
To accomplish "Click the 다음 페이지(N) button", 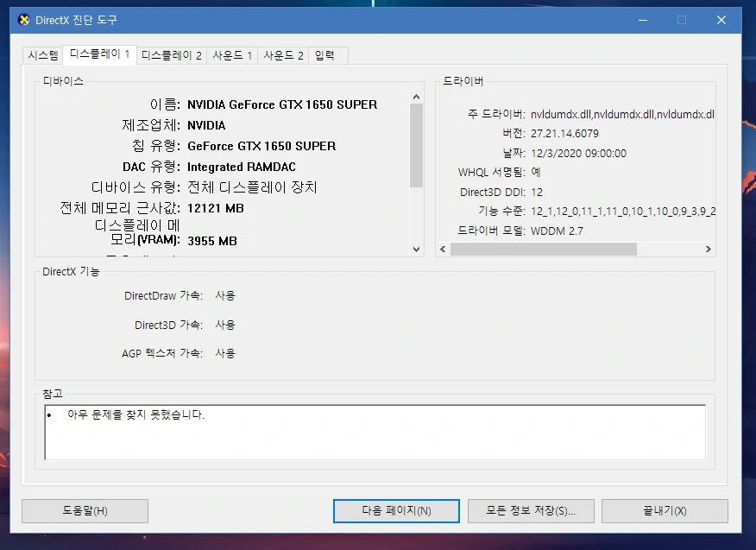I will (x=396, y=510).
